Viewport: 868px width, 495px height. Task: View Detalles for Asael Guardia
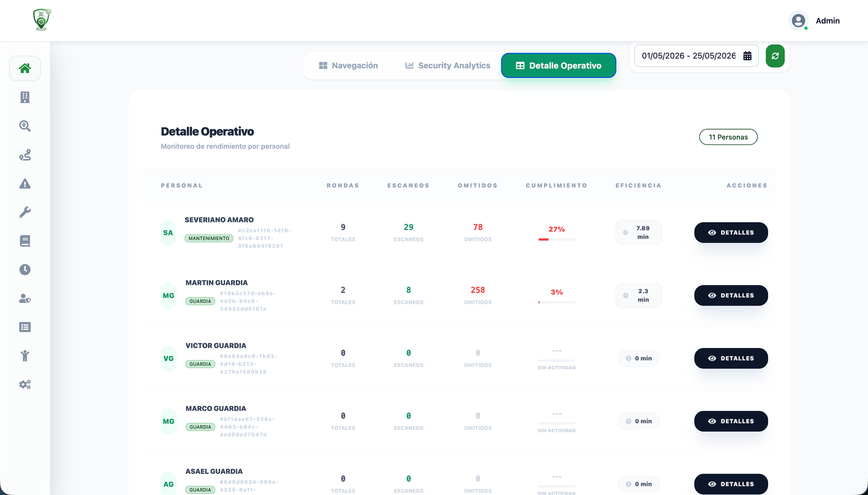coord(731,484)
